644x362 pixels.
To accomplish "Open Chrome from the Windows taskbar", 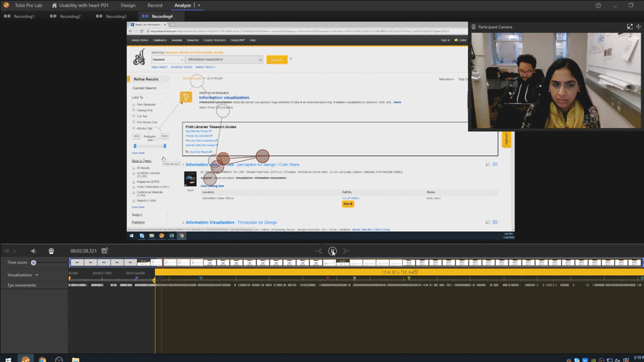I will click(x=42, y=359).
